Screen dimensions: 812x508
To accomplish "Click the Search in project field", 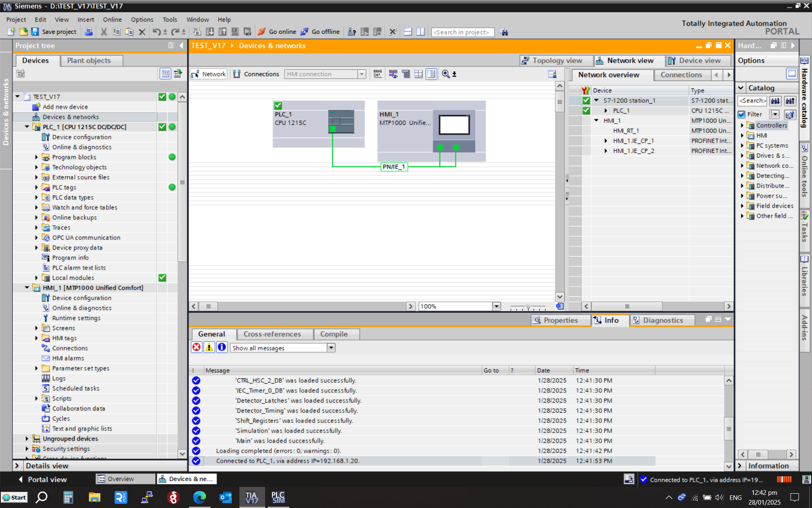I will pyautogui.click(x=462, y=32).
